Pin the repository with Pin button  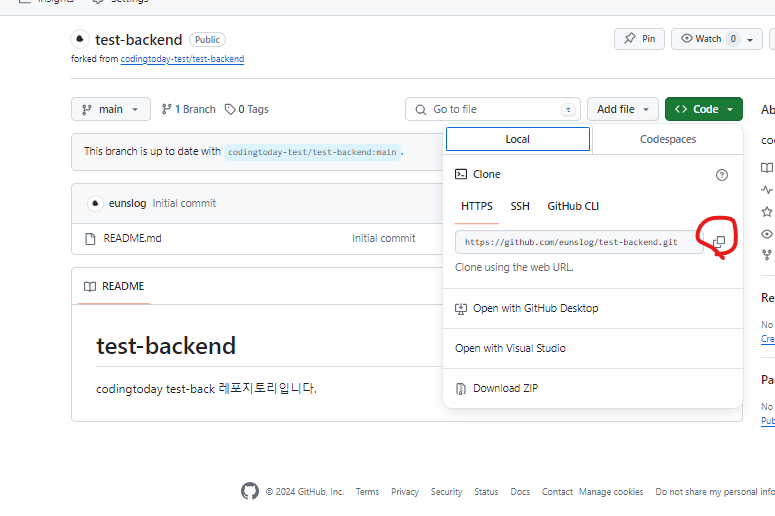click(x=640, y=39)
